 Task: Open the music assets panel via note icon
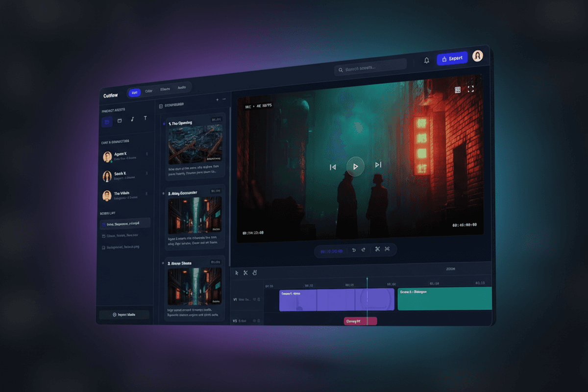coord(132,118)
